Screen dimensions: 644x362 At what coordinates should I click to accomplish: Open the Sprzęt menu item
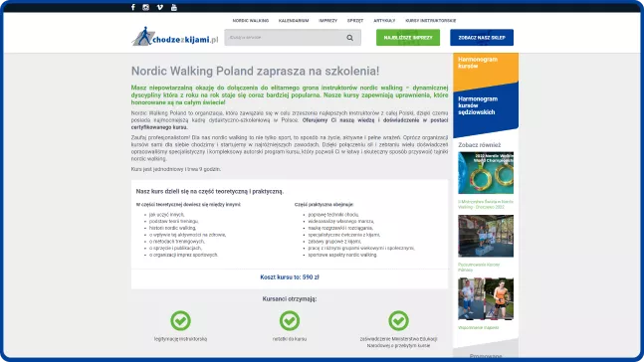coord(355,21)
